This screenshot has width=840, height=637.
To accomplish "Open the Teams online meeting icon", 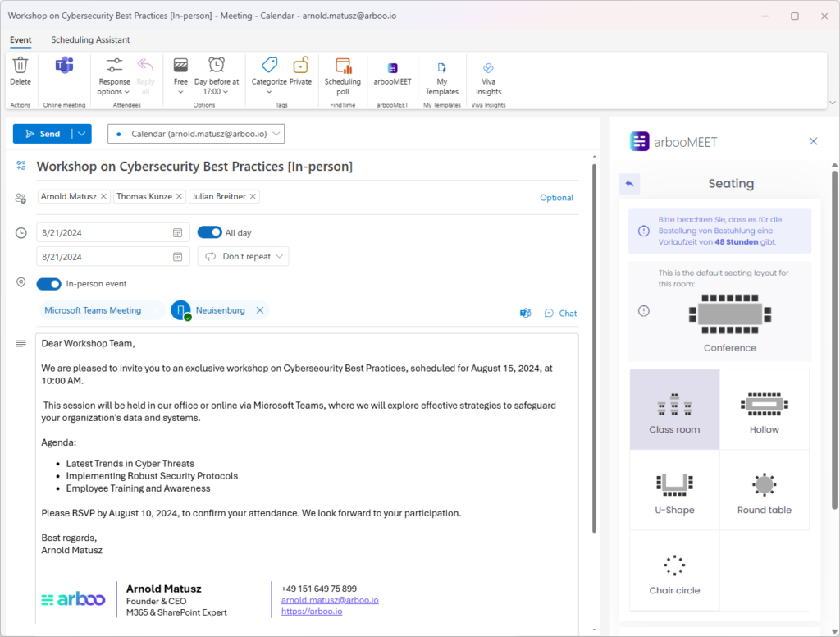I will [64, 66].
